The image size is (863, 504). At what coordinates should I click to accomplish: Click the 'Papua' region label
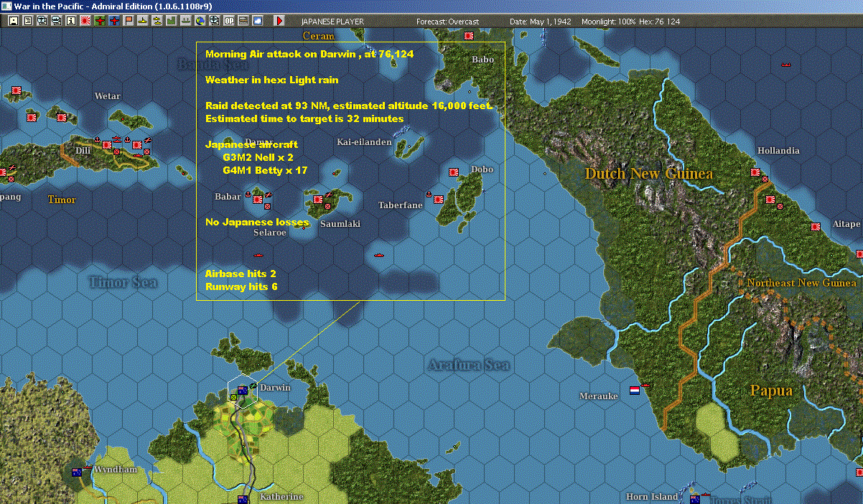pos(771,391)
